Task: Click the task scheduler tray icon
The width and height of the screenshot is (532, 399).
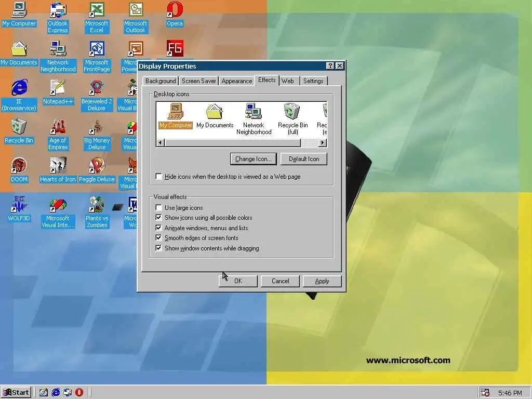Action: [485, 393]
